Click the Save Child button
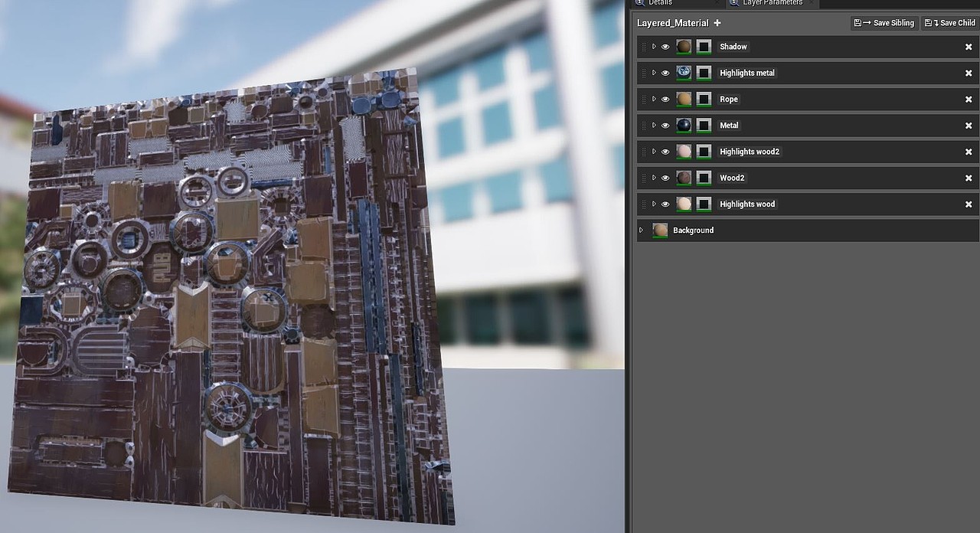The width and height of the screenshot is (980, 533). click(x=949, y=23)
